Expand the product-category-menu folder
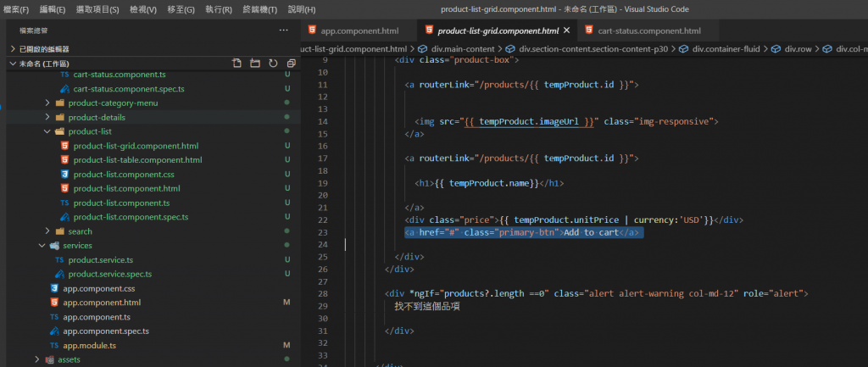 pyautogui.click(x=113, y=103)
